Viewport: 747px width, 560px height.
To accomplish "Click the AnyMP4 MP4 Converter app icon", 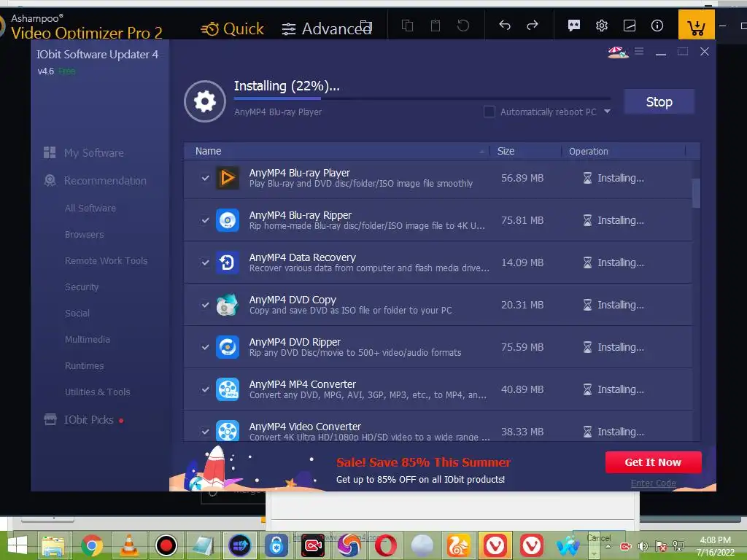I will [x=228, y=389].
